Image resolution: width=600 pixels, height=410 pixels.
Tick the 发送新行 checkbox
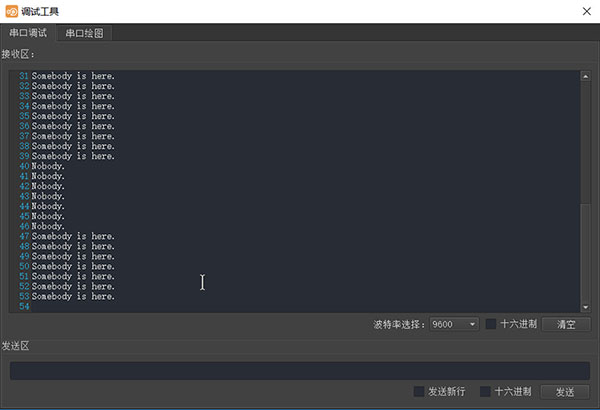(419, 391)
